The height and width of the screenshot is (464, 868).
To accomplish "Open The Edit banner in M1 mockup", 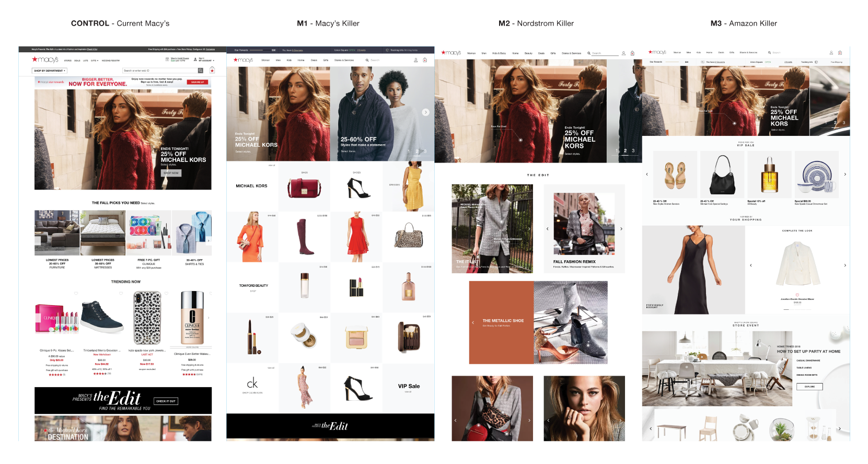I will pyautogui.click(x=330, y=426).
